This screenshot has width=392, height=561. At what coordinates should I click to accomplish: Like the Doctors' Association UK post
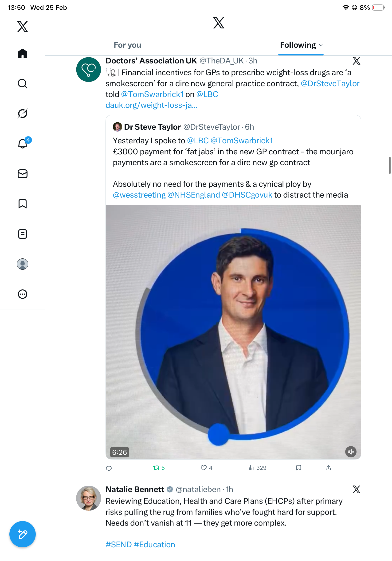tap(204, 468)
